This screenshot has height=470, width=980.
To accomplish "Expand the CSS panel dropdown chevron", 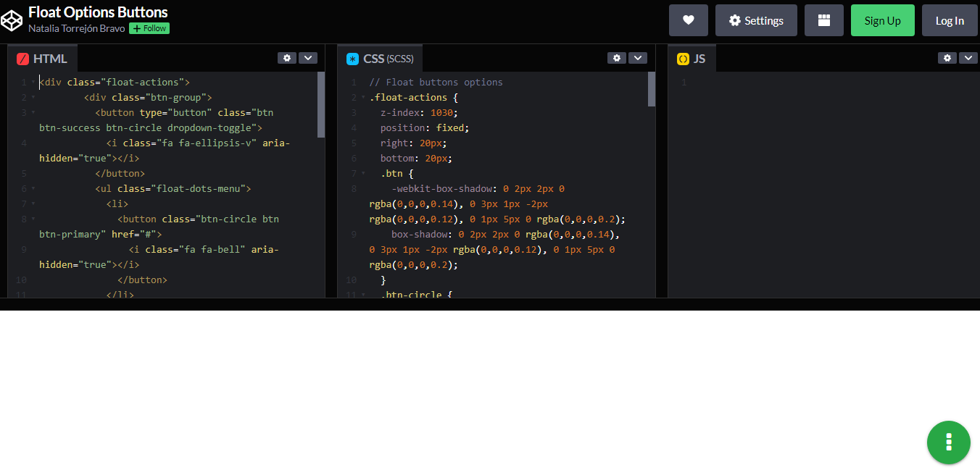I will [x=638, y=57].
